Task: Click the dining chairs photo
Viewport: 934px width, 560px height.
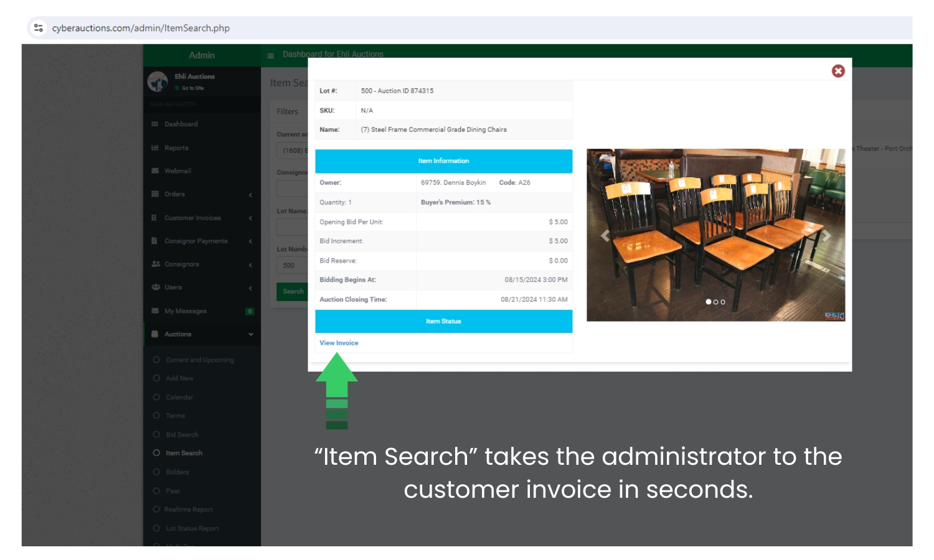Action: 715,235
